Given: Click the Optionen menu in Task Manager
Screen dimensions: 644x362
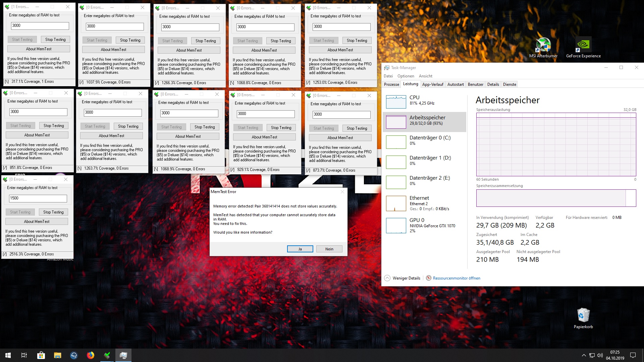Looking at the screenshot, I should click(405, 75).
